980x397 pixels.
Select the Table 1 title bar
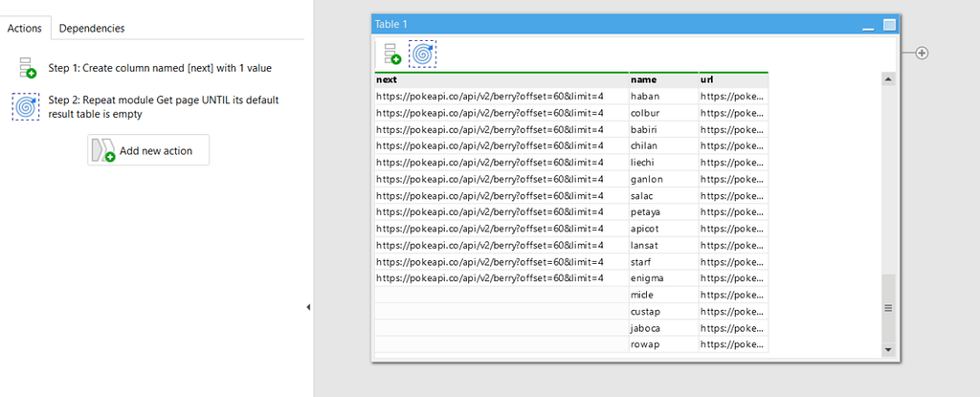[x=635, y=24]
